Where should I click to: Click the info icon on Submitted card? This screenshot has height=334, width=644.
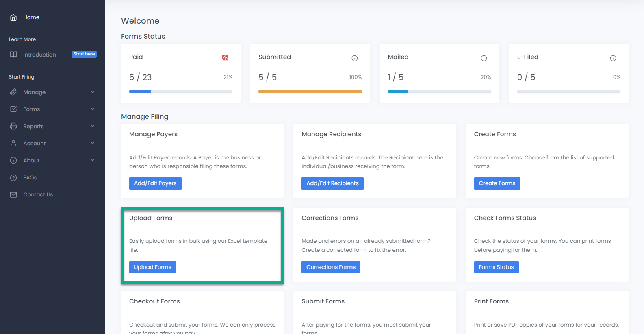tap(354, 58)
